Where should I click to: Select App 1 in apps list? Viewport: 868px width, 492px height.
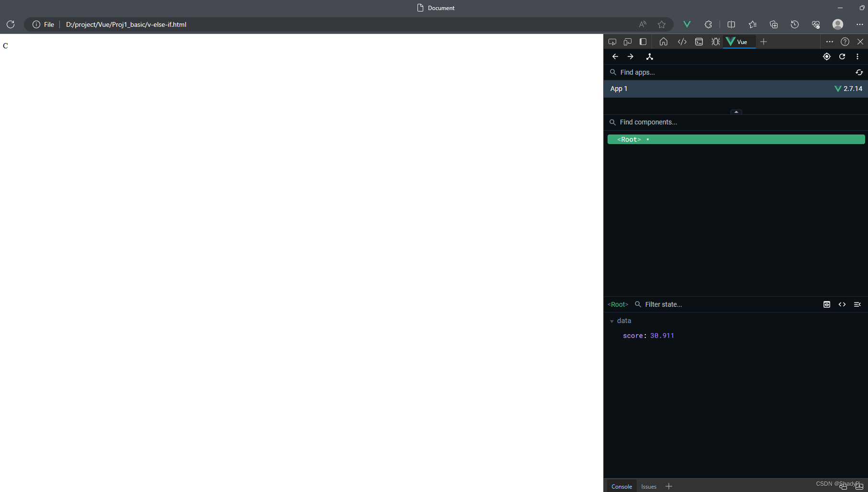pos(735,89)
